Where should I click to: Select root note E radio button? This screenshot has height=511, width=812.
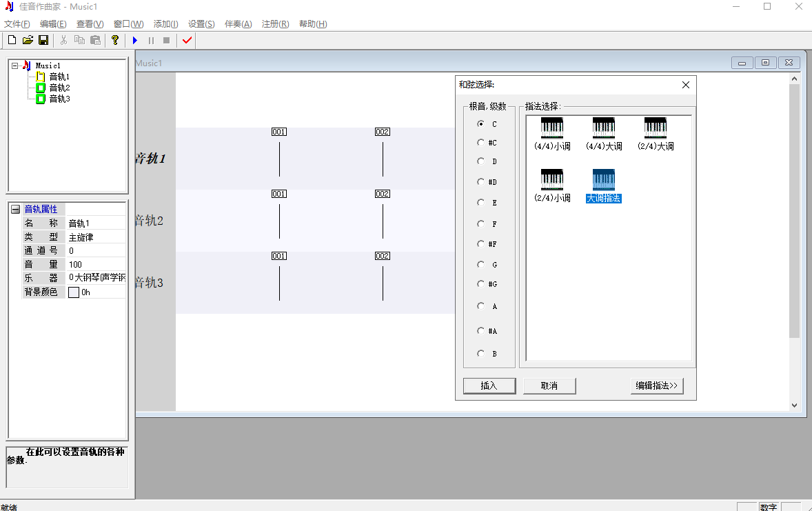point(481,203)
